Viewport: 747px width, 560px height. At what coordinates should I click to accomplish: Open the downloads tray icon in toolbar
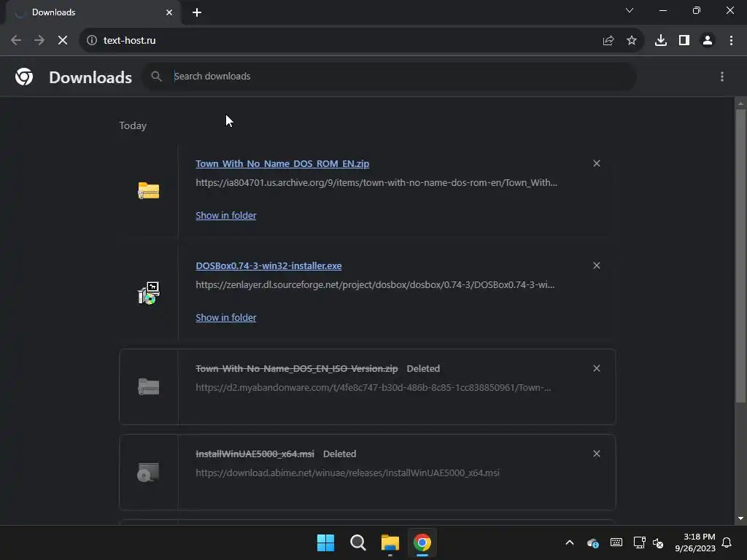pyautogui.click(x=661, y=41)
